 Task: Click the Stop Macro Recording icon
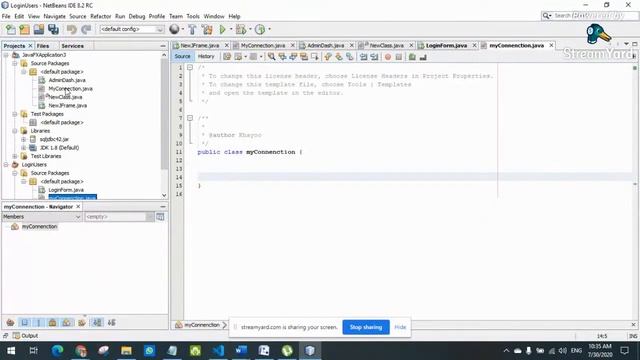[399, 57]
